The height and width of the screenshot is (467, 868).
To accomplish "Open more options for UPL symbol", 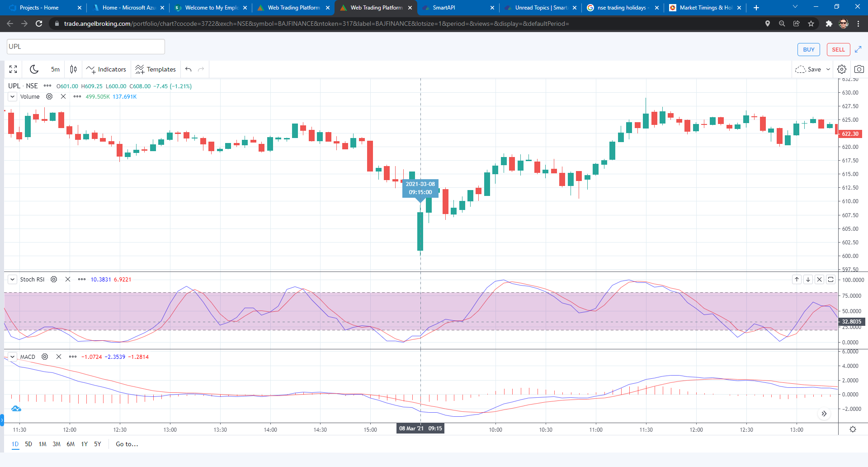I will [47, 86].
